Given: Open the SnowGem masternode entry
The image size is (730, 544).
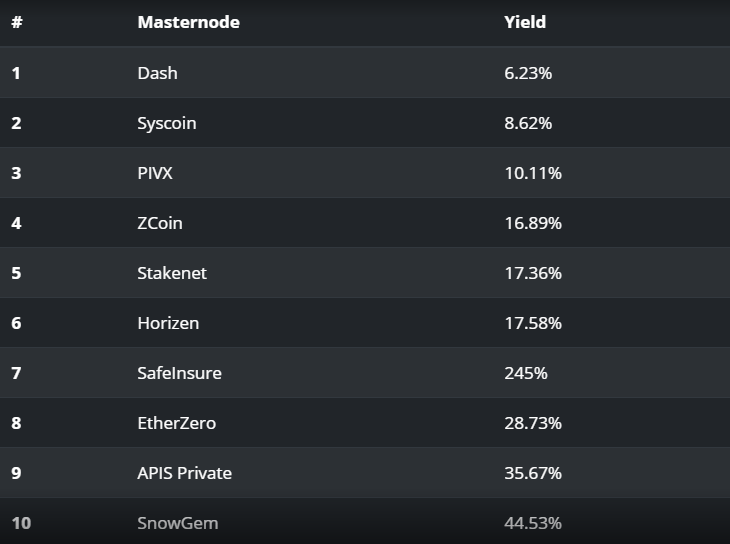Looking at the screenshot, I should (x=177, y=523).
